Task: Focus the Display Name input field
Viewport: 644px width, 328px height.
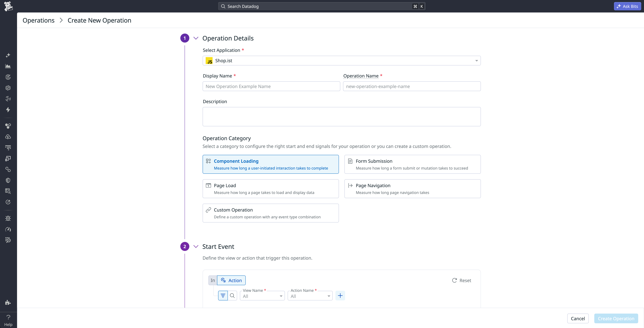Action: pyautogui.click(x=271, y=86)
